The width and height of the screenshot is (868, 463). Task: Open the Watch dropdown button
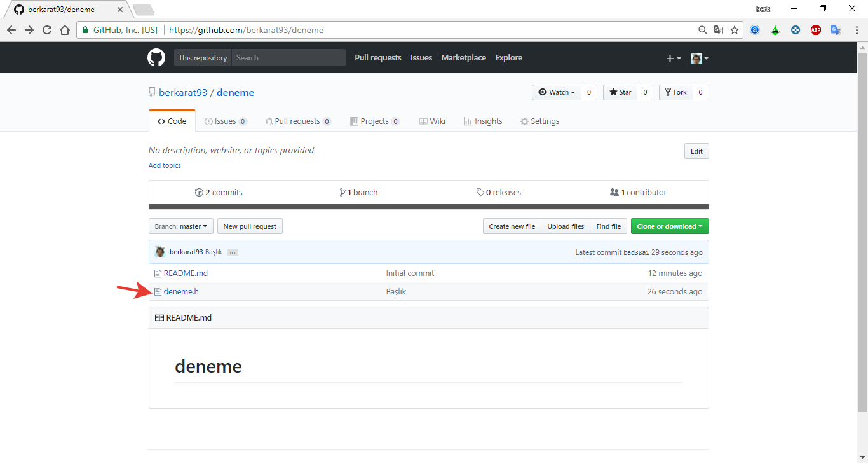pyautogui.click(x=557, y=92)
